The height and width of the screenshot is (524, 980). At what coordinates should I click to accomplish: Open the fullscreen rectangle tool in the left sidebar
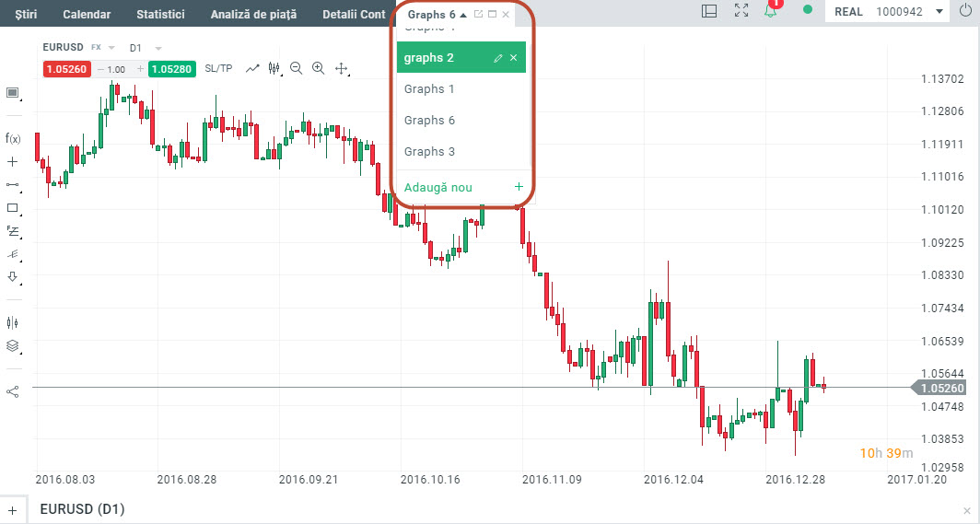click(12, 93)
